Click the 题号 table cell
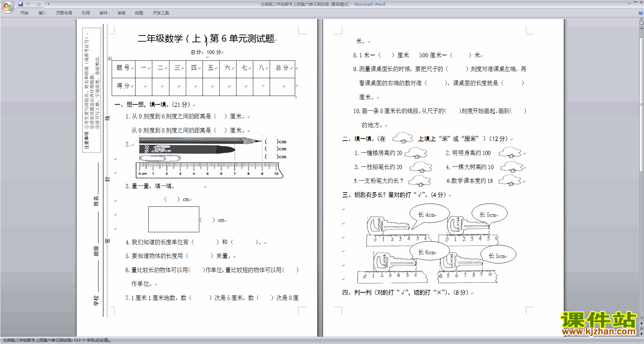644x344 pixels. click(x=123, y=69)
